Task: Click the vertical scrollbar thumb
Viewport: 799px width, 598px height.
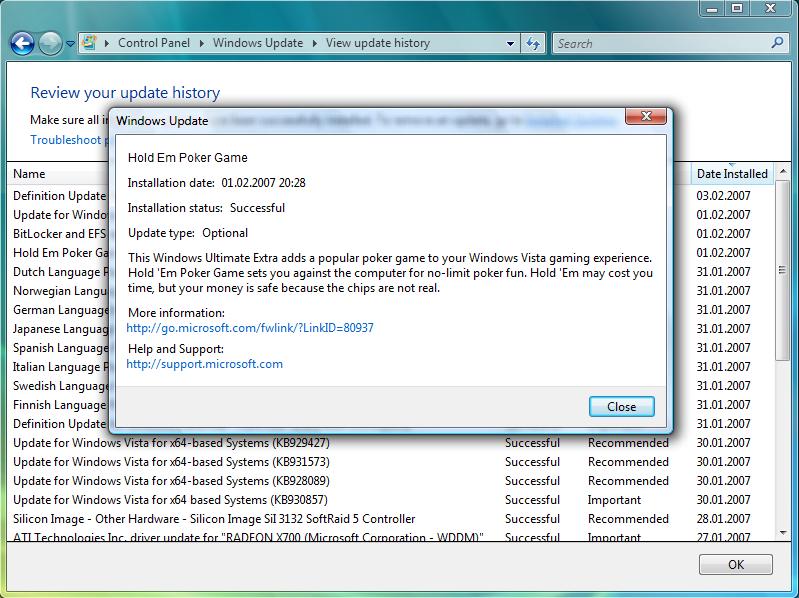Action: click(782, 270)
